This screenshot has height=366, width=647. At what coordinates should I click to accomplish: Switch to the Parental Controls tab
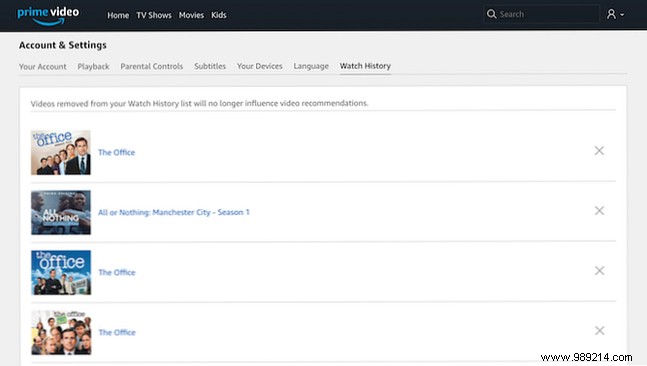click(x=151, y=66)
